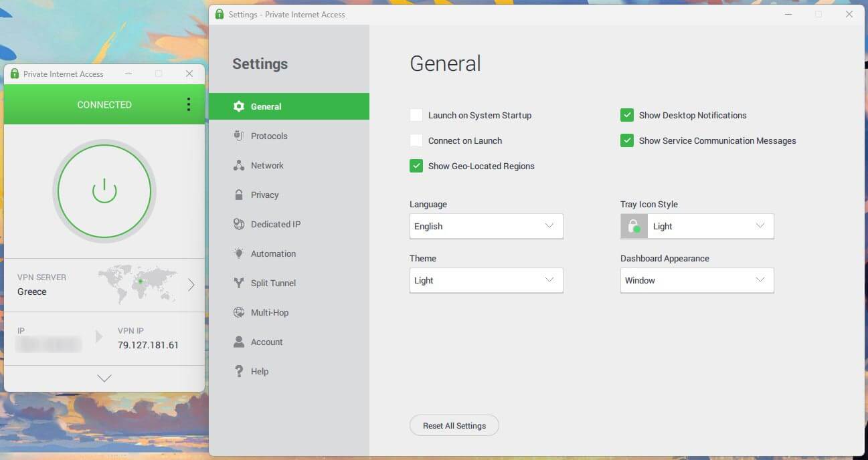868x460 pixels.
Task: Minimize the Private Internet Access dashboard window
Action: click(x=128, y=74)
